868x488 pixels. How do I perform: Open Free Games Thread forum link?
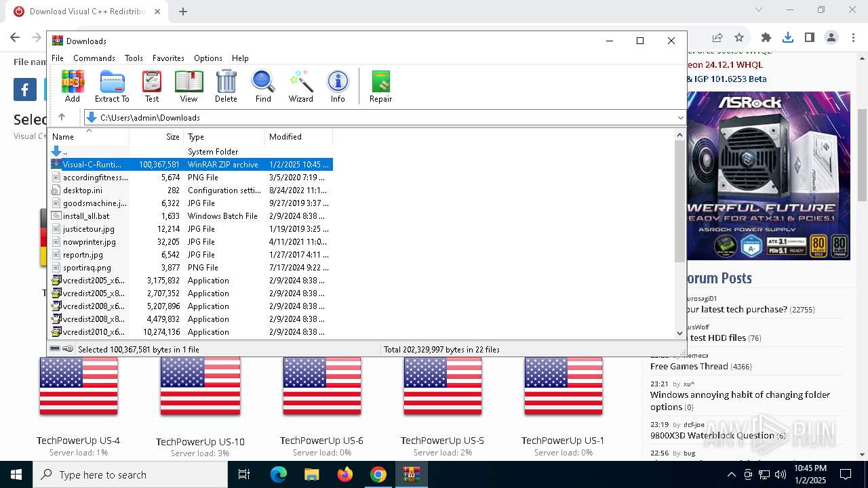click(689, 366)
